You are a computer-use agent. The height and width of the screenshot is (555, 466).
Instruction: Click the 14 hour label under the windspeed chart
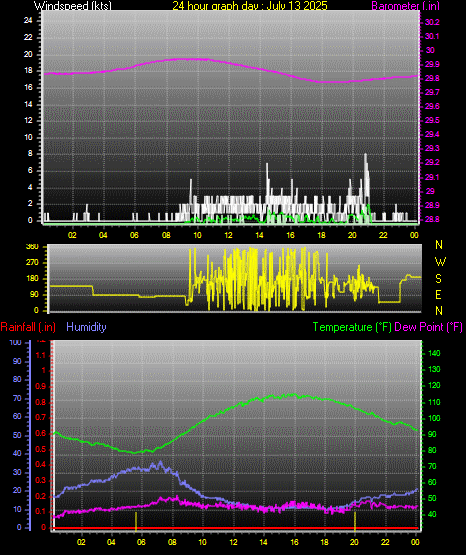pos(259,235)
